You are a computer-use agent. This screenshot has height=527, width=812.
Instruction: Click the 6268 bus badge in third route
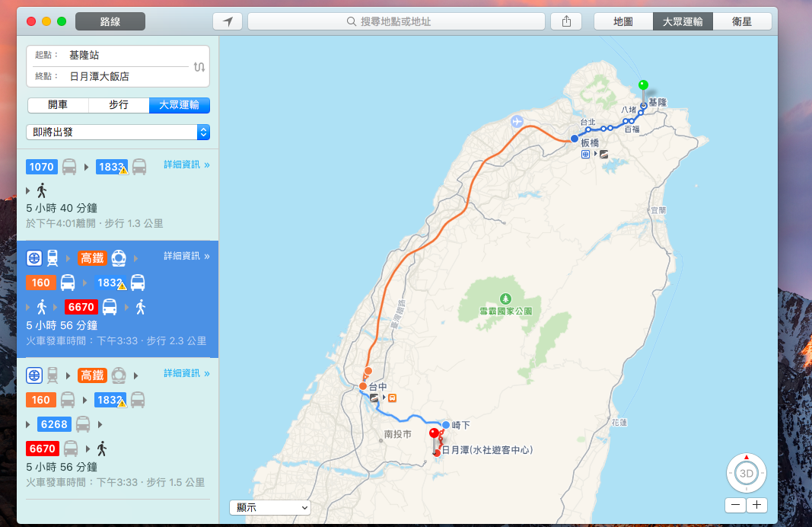[x=54, y=424]
